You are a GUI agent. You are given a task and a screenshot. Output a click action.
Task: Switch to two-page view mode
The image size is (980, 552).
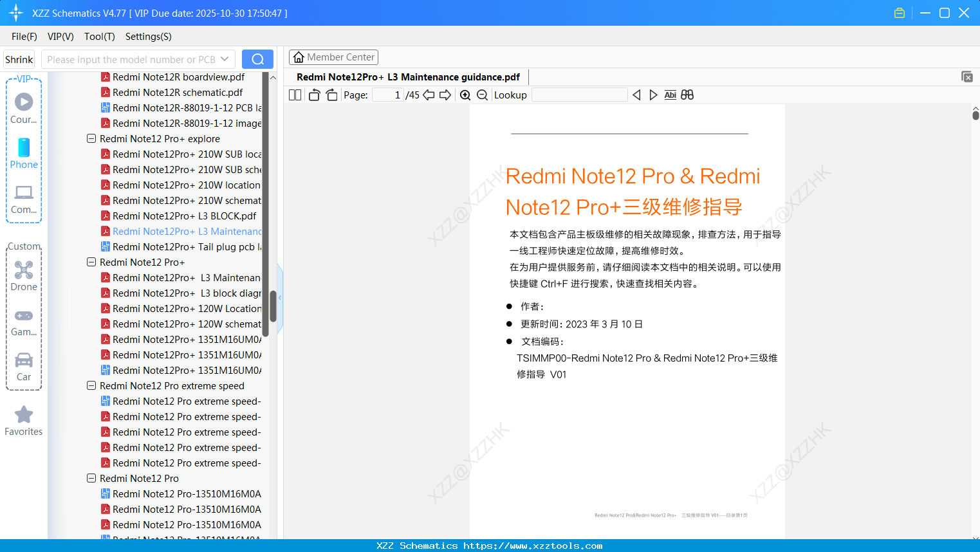[295, 95]
